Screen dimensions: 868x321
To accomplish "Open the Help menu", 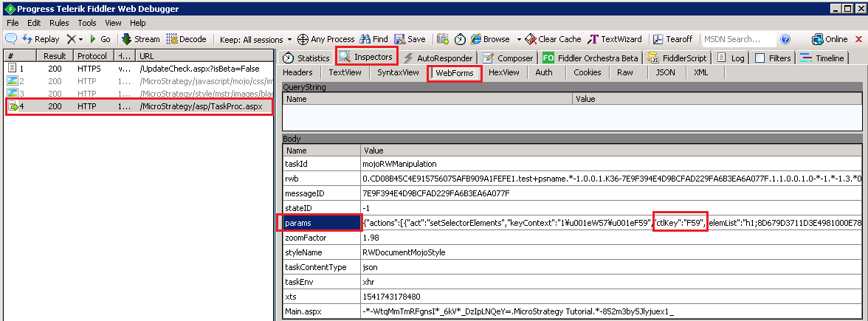I will click(138, 24).
